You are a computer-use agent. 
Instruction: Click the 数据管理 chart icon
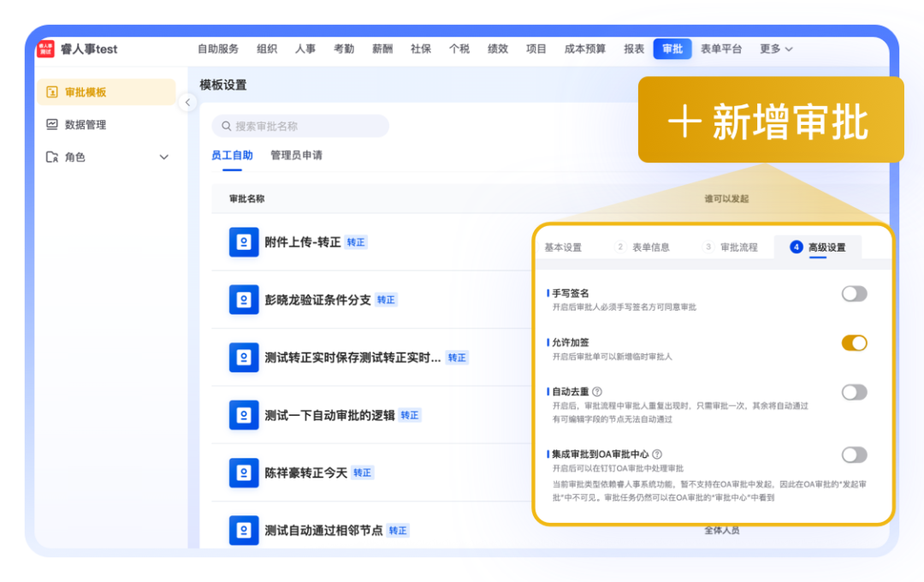pos(52,125)
